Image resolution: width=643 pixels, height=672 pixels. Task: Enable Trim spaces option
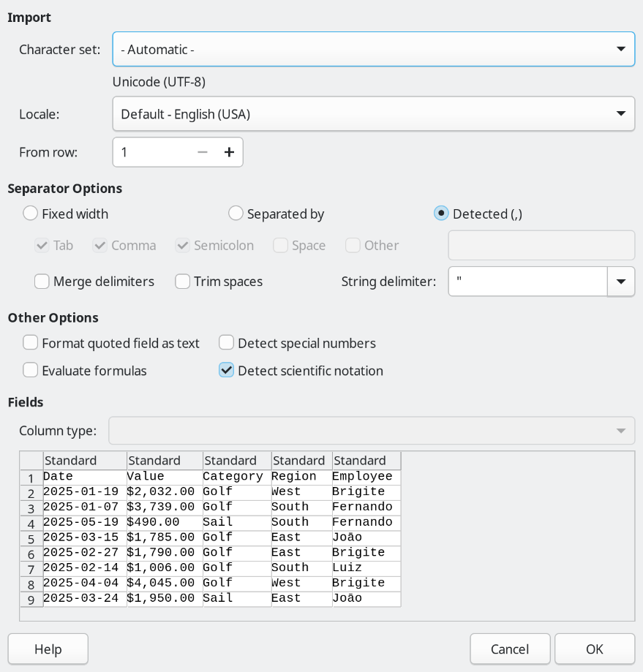[182, 281]
